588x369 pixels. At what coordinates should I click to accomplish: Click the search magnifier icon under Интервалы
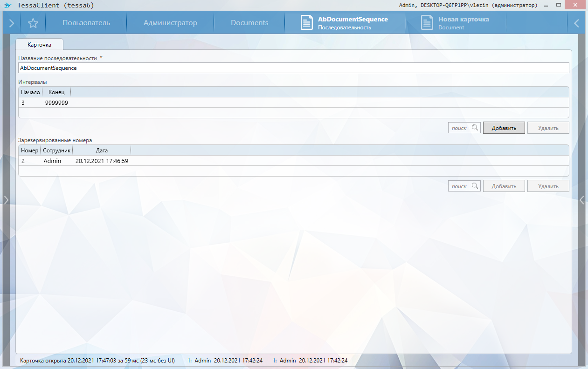pos(475,128)
